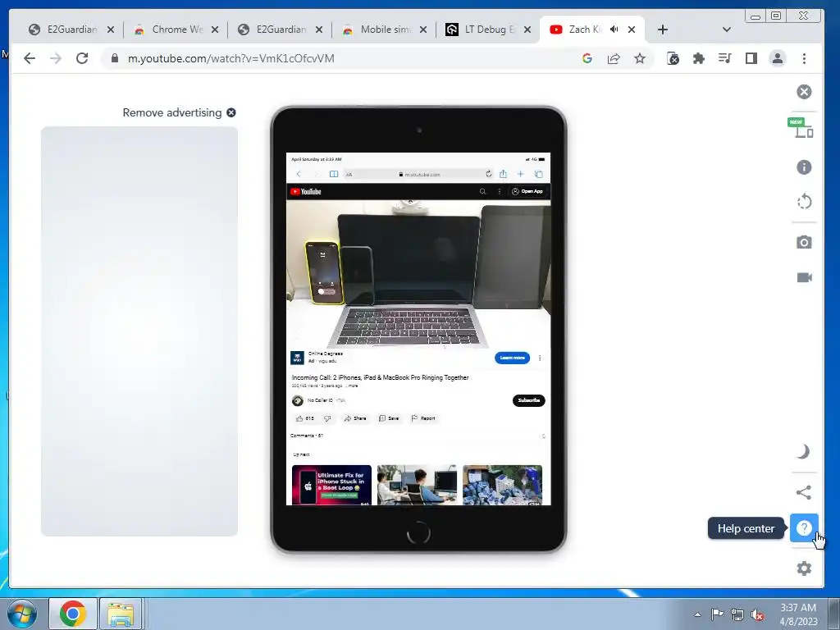The image size is (840, 630).
Task: Open a new Chrome tab
Action: pos(663,30)
